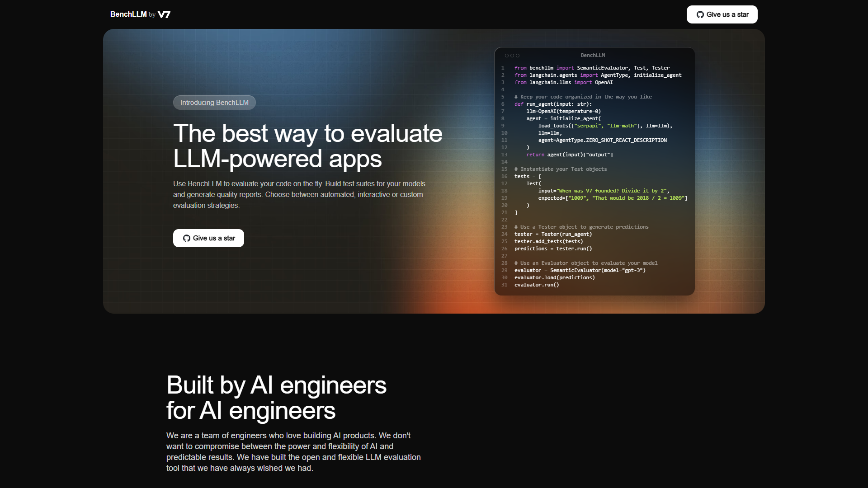Click the BenchLLM wordmark in the header
868x488 pixels.
click(x=128, y=14)
